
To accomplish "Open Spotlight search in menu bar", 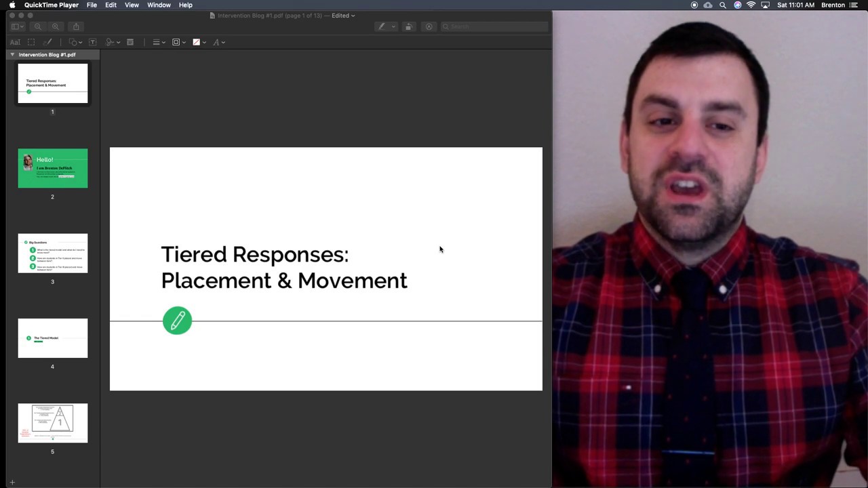I will pos(723,5).
